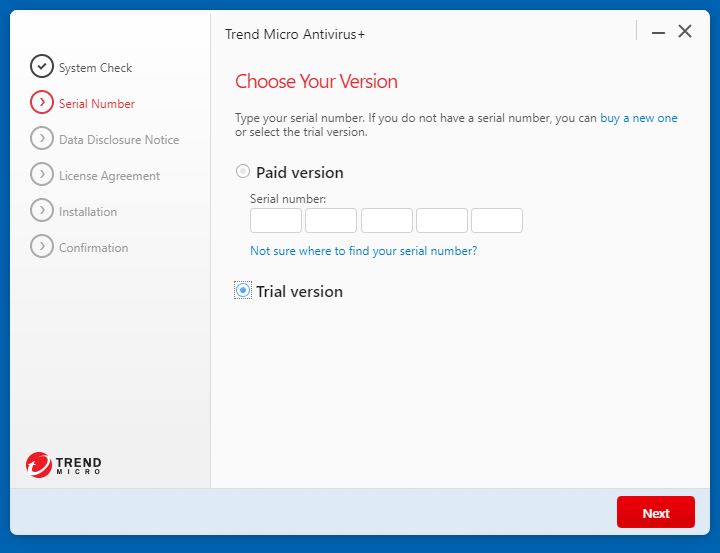Image resolution: width=720 pixels, height=553 pixels.
Task: Click the 'License Agreement' step label
Action: (109, 176)
